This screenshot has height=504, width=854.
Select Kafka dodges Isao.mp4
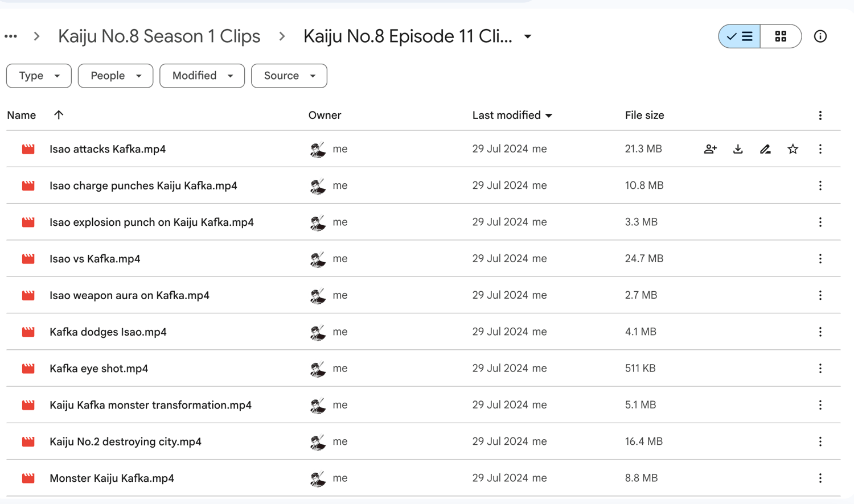tap(108, 332)
